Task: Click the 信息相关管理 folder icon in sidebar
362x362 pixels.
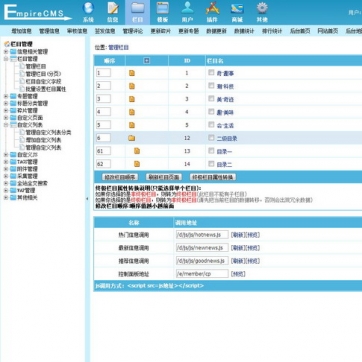Action: click(x=13, y=52)
